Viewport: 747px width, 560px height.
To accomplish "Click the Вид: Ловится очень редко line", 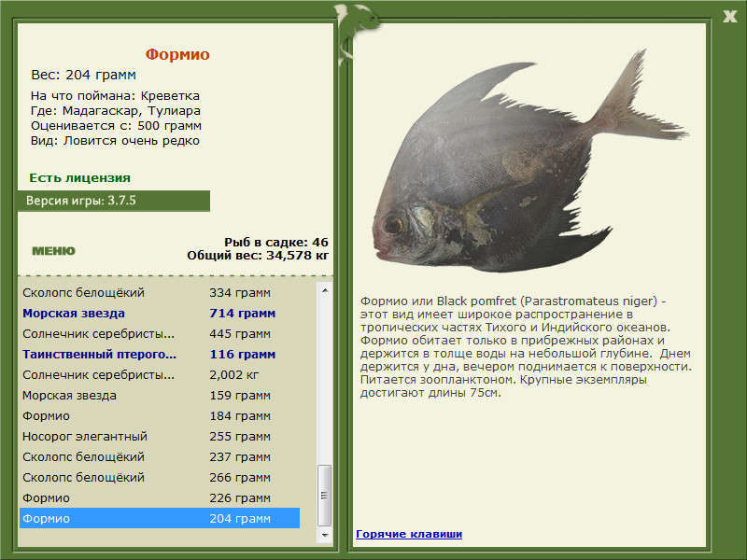I will click(115, 141).
